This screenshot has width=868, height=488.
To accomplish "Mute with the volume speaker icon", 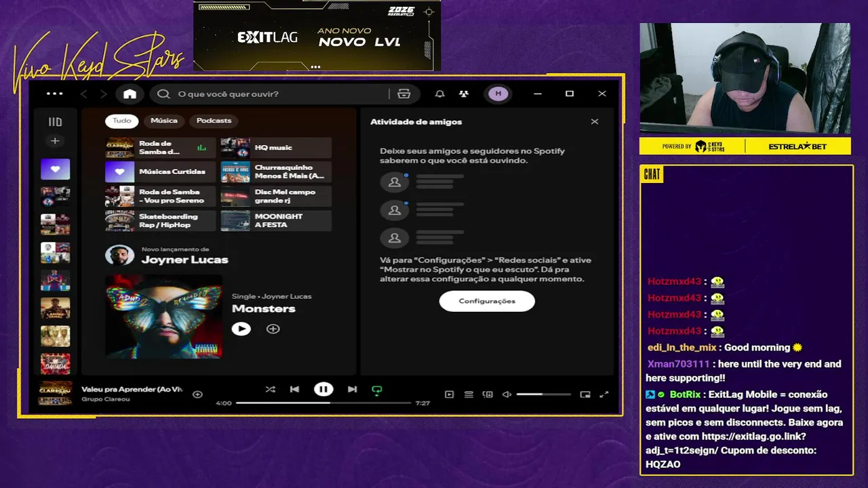I will point(507,394).
